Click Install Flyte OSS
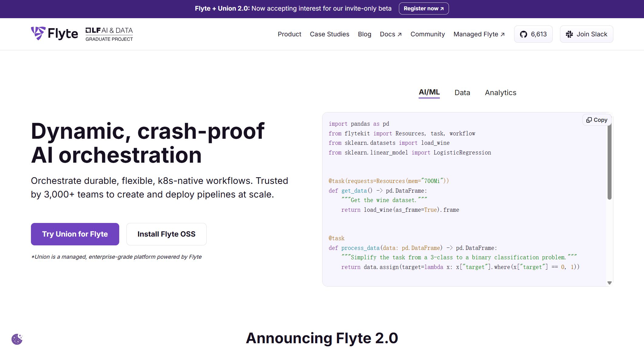This screenshot has width=644, height=352. coord(166,234)
